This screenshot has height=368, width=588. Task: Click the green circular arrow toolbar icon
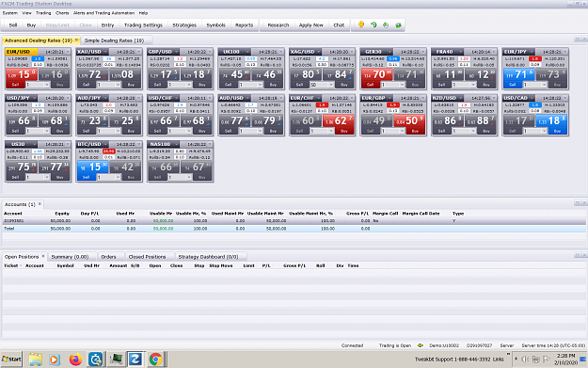tap(373, 24)
